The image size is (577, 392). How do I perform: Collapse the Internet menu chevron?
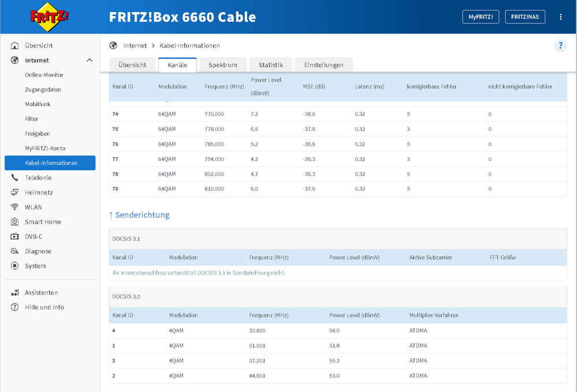(x=90, y=60)
